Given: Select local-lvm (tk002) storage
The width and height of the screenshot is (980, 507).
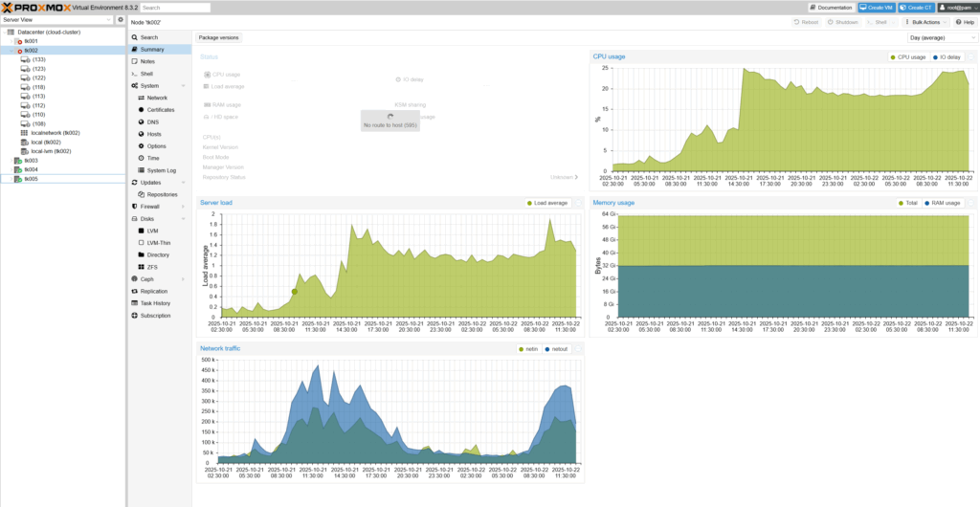Looking at the screenshot, I should (x=50, y=151).
